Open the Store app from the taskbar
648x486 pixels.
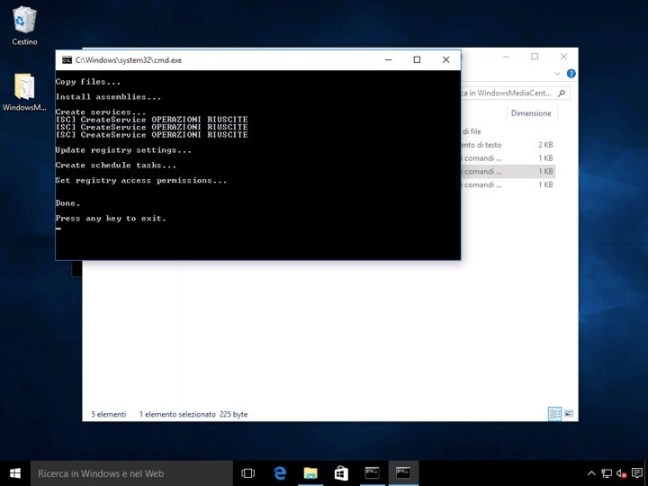pyautogui.click(x=341, y=473)
